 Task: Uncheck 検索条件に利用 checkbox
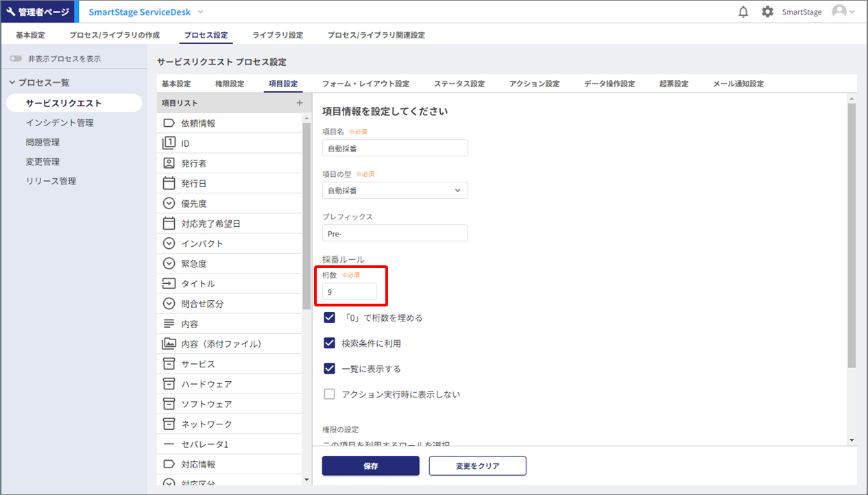(330, 343)
